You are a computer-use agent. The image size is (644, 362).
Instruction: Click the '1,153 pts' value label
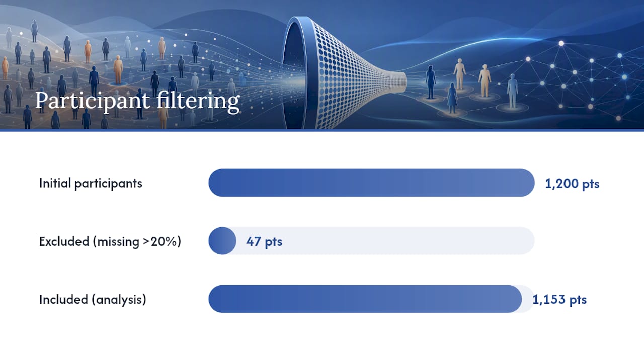(x=559, y=300)
